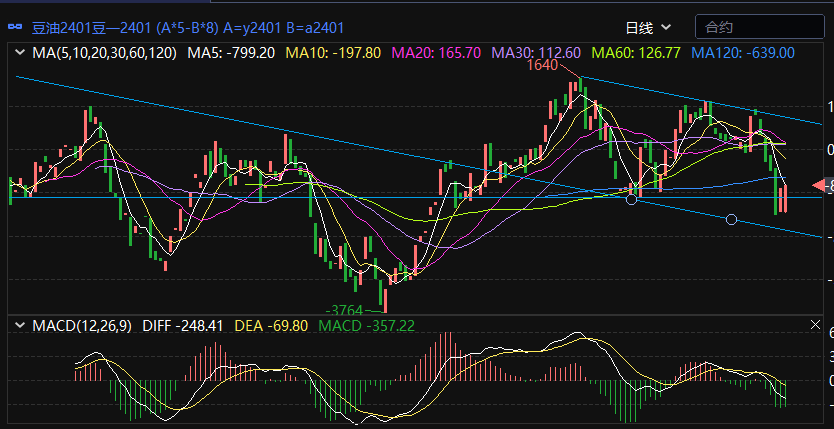Focus the 合约 search input field
The image size is (834, 429).
coord(758,27)
